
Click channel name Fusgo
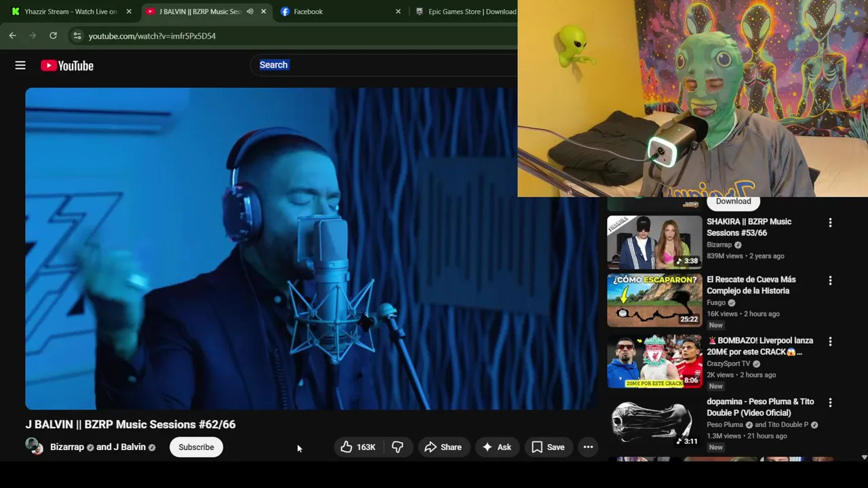(716, 302)
